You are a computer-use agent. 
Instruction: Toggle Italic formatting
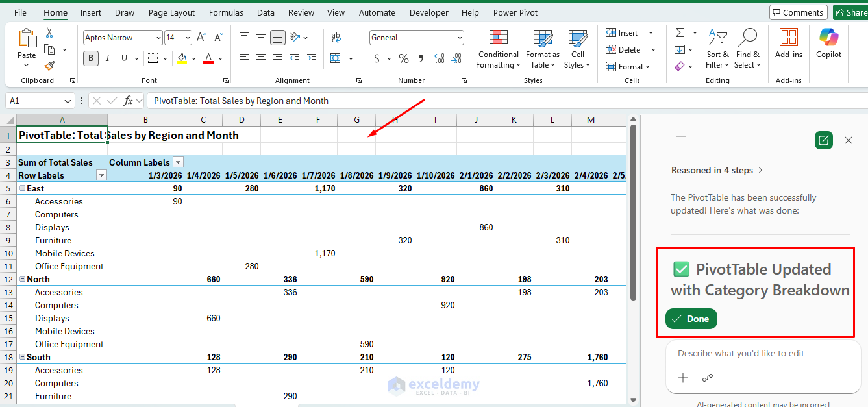[107, 58]
